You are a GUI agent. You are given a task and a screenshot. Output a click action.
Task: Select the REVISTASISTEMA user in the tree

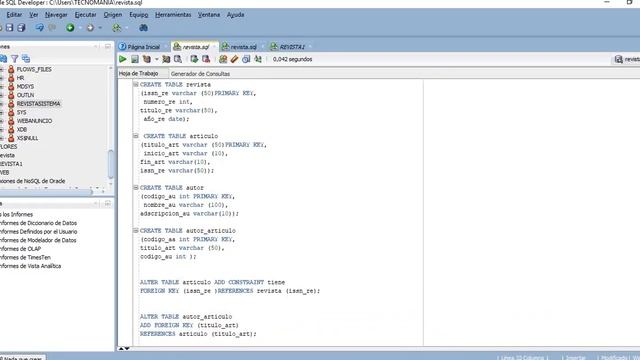[38, 104]
